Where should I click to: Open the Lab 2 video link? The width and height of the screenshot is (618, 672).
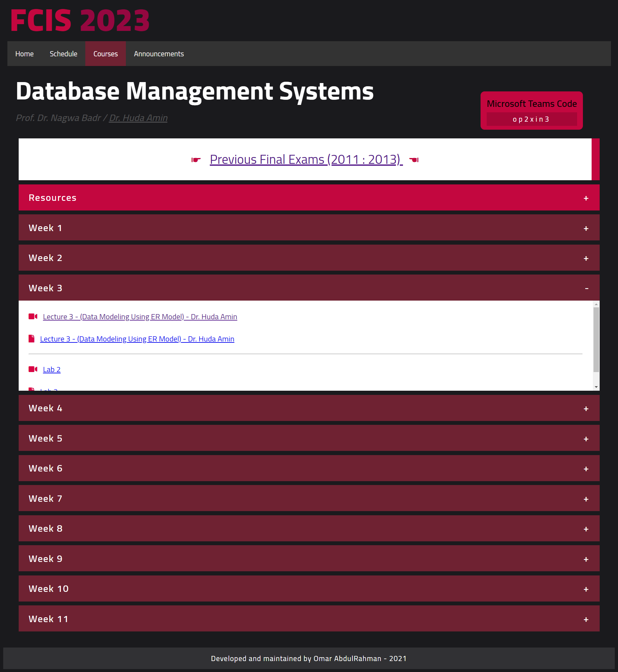point(51,369)
